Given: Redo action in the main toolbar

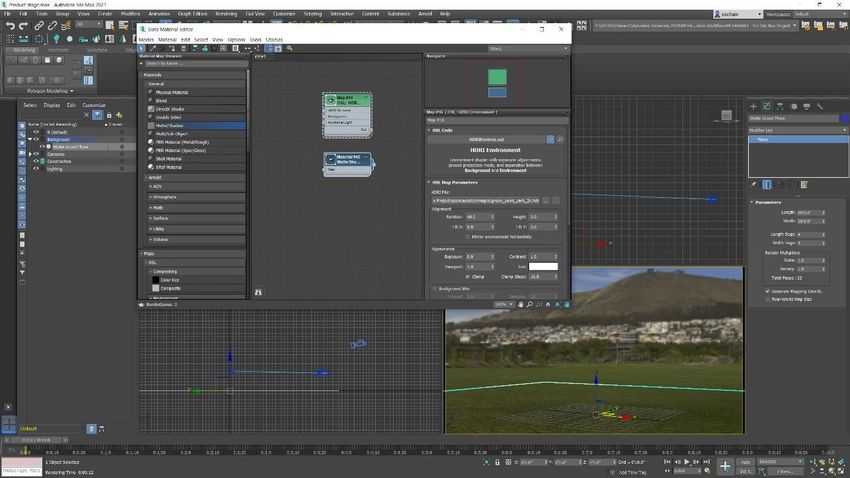Looking at the screenshot, I should (x=23, y=25).
